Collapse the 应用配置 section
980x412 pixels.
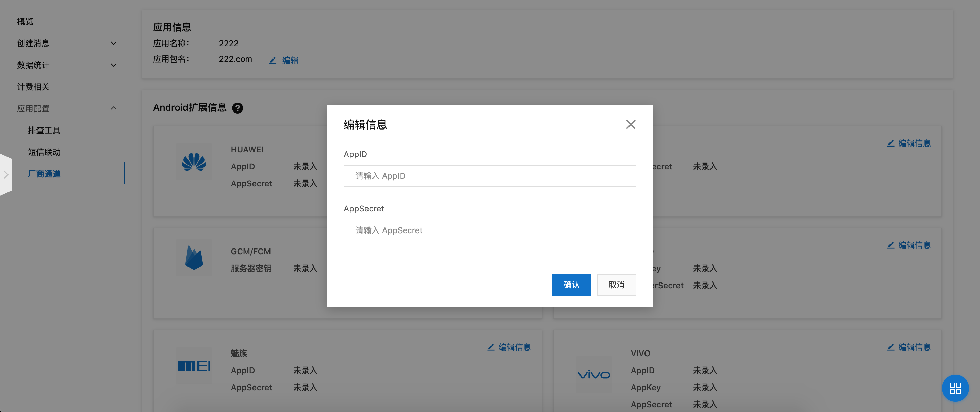coord(113,108)
